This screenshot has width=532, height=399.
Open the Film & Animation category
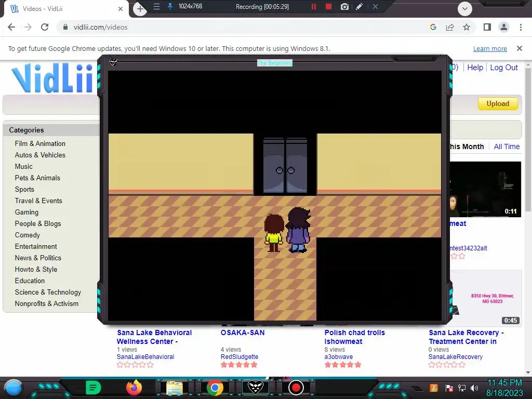pos(40,143)
